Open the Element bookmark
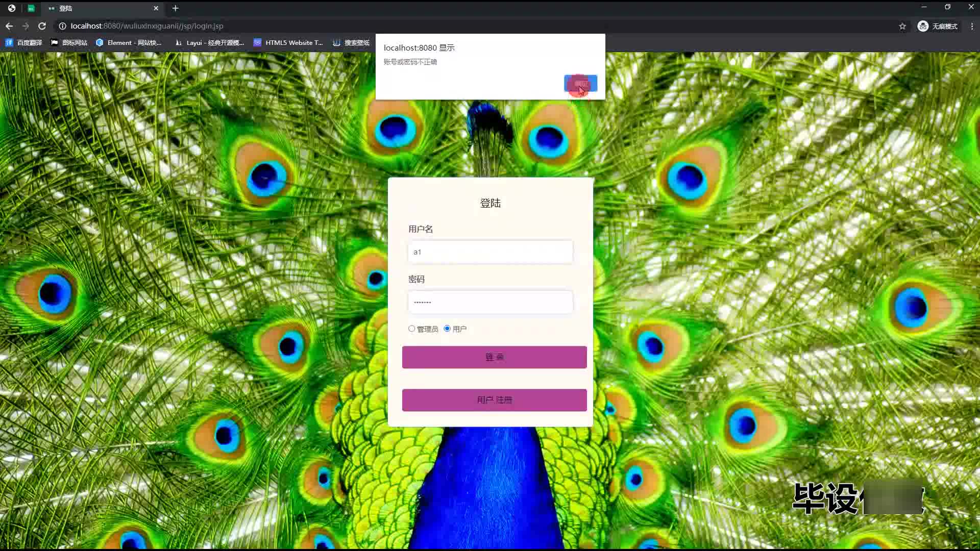The height and width of the screenshot is (551, 980). pyautogui.click(x=129, y=43)
